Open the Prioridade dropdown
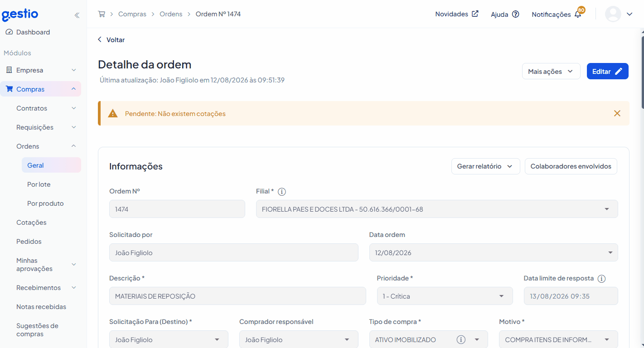 tap(445, 296)
